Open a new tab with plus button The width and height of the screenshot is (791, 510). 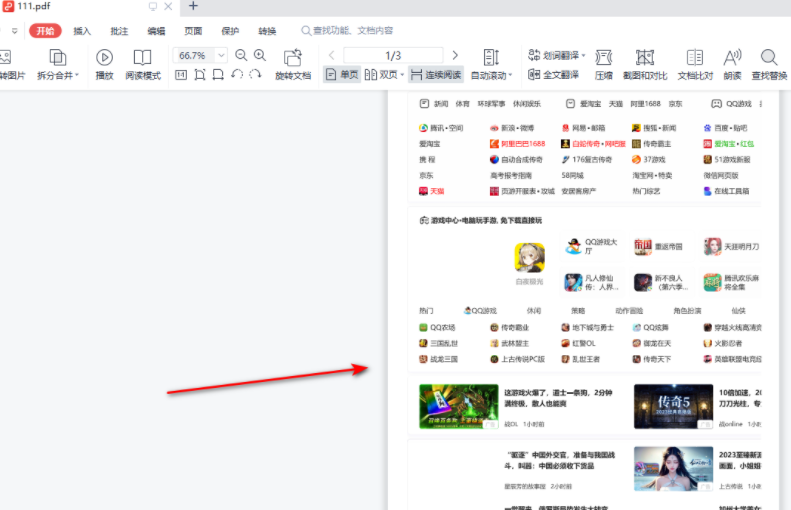click(x=193, y=6)
